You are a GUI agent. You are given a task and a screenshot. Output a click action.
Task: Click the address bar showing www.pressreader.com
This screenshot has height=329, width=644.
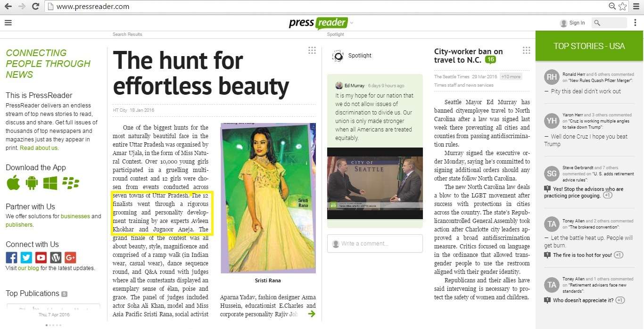[x=325, y=7]
